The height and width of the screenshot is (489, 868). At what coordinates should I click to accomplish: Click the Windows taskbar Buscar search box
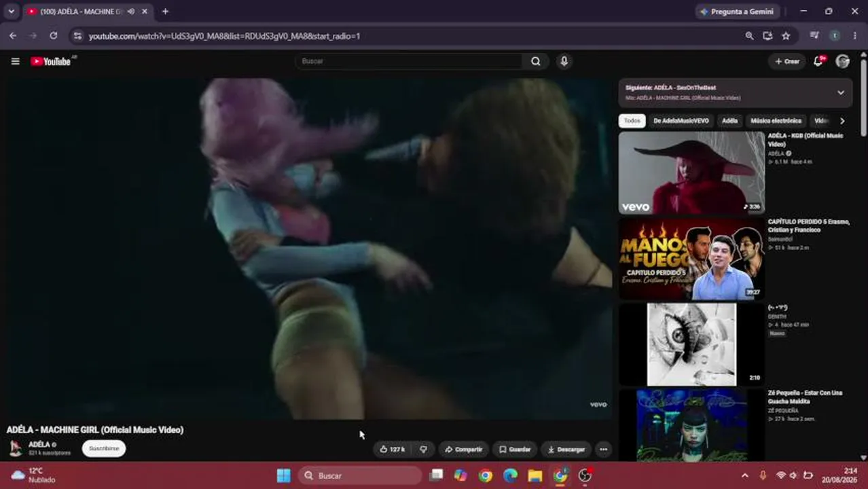(x=360, y=475)
